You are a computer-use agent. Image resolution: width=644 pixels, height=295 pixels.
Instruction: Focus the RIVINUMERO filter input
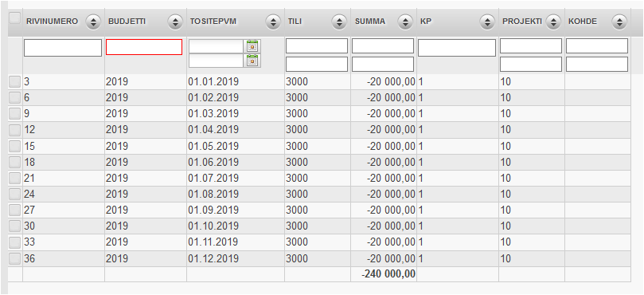(62, 48)
